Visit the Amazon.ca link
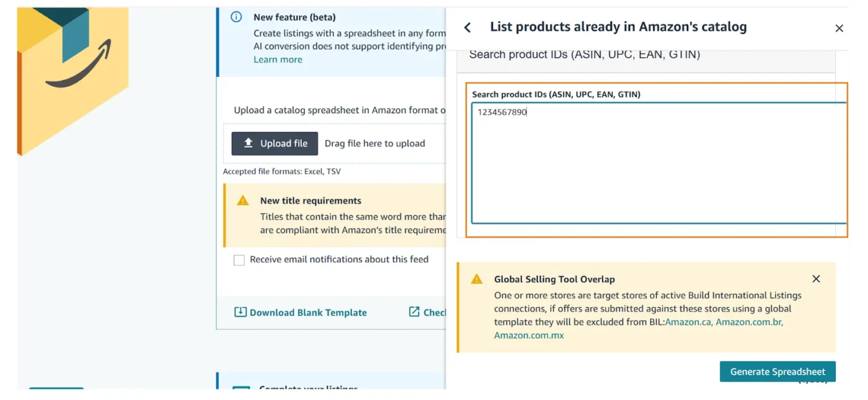 click(x=688, y=322)
